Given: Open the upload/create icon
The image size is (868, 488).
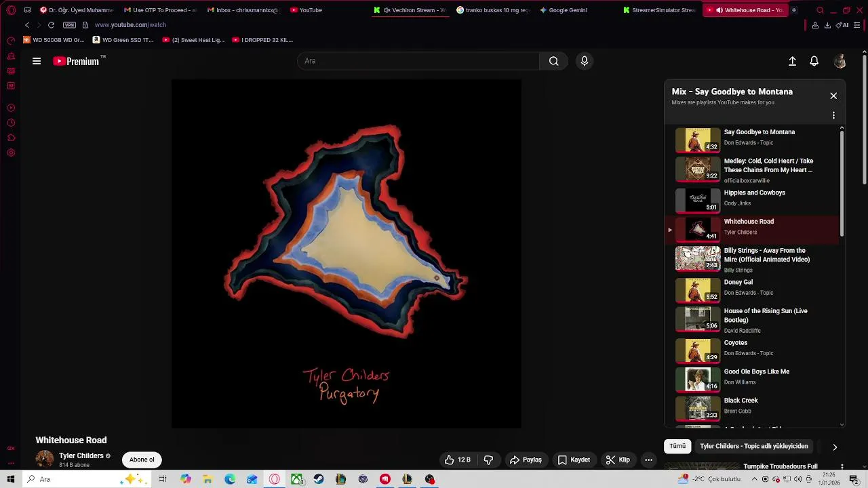Looking at the screenshot, I should coord(792,61).
